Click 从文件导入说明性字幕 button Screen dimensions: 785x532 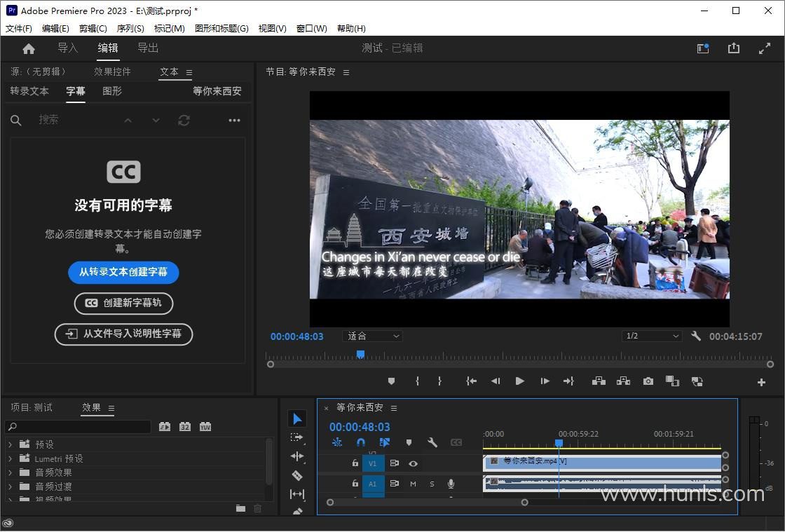(x=123, y=334)
